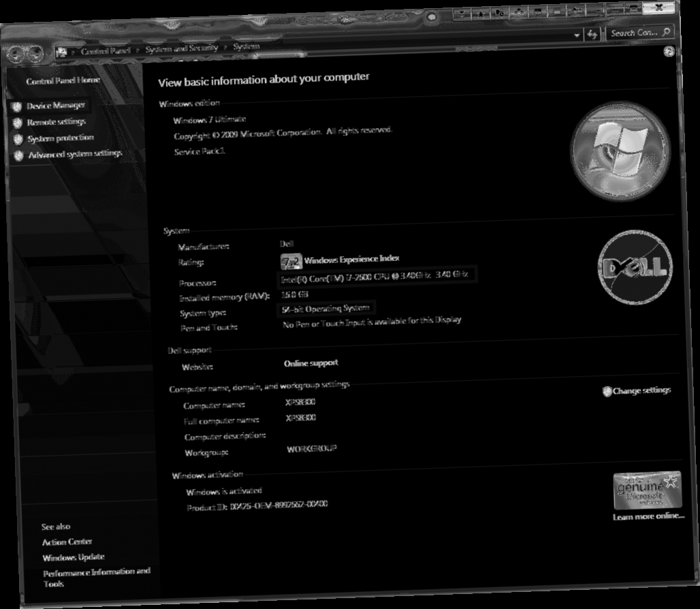Click the processor value Intel Core i7-2600
The image size is (700, 609).
(375, 277)
